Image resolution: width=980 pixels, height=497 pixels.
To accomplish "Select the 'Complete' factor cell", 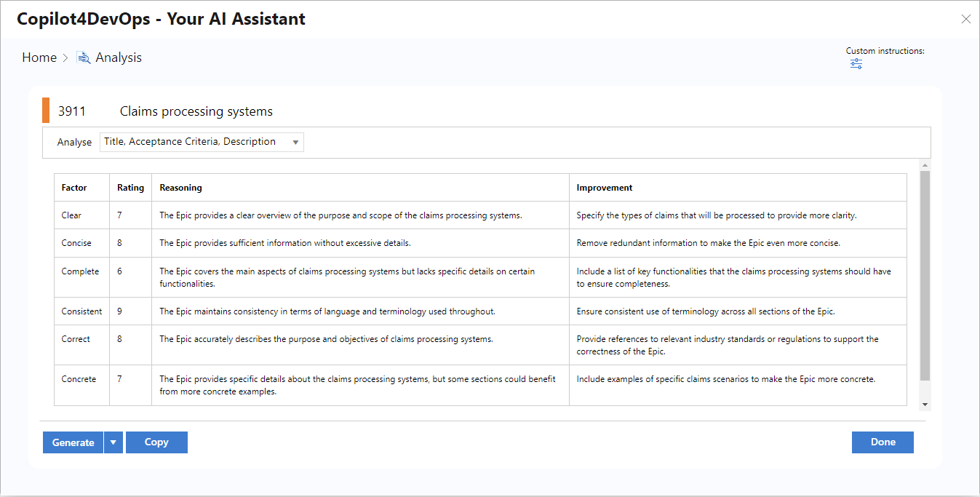I will pyautogui.click(x=81, y=277).
